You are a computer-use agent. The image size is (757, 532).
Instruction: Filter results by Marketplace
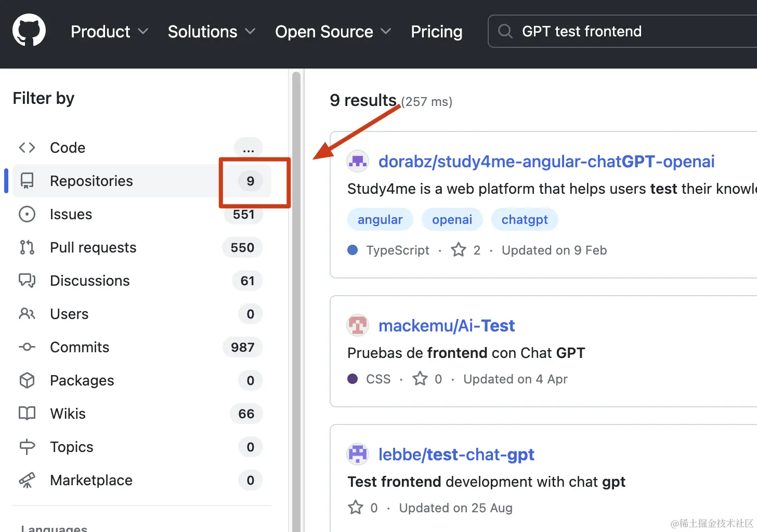[142, 480]
